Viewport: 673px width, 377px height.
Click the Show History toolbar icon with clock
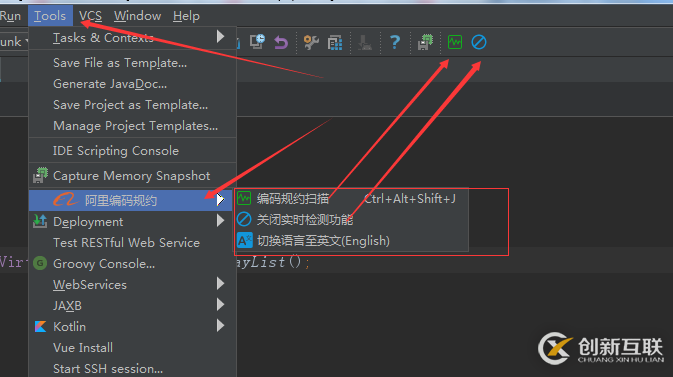pos(258,42)
